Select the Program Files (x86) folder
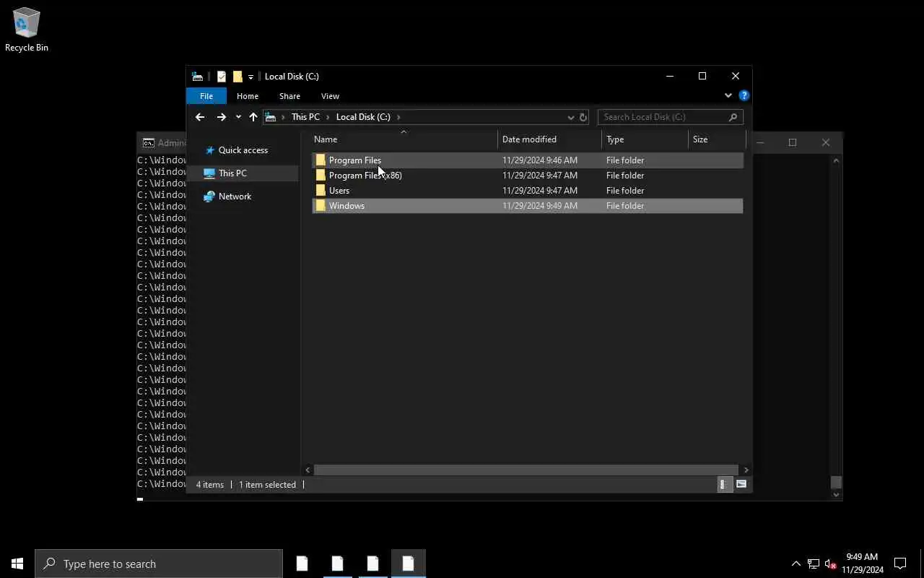This screenshot has width=924, height=578. 528,176
